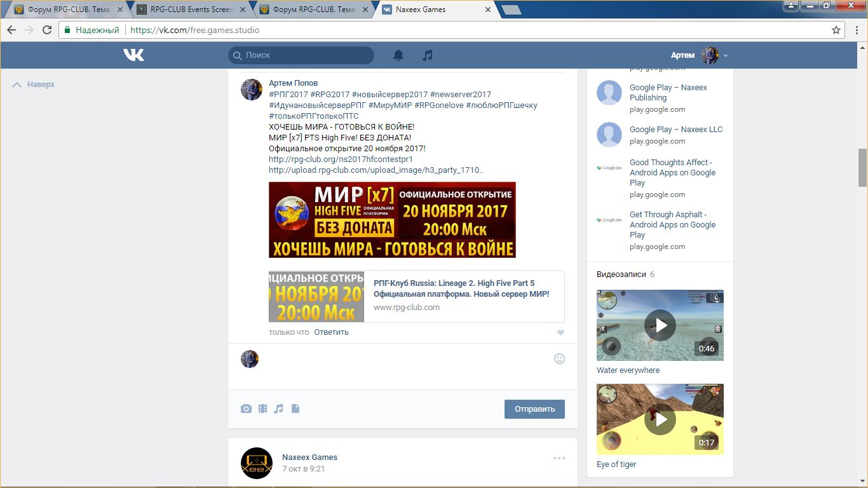Click the Отправить button

(534, 409)
